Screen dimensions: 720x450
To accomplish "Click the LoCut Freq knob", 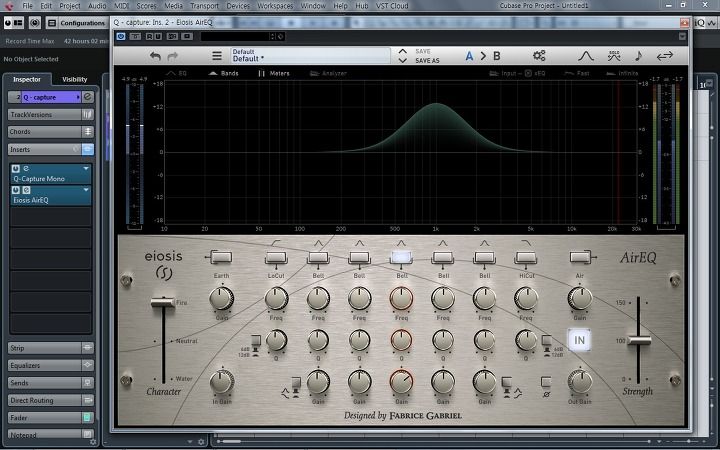I will [x=276, y=298].
